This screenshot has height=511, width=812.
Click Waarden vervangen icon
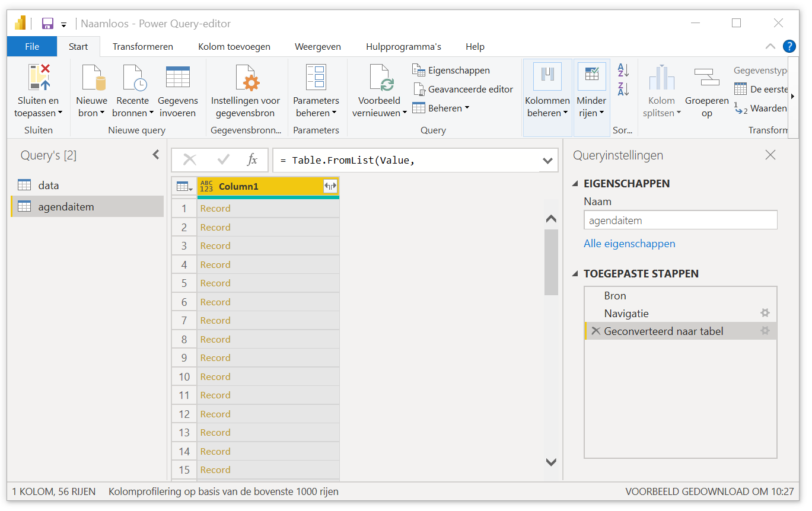click(740, 108)
